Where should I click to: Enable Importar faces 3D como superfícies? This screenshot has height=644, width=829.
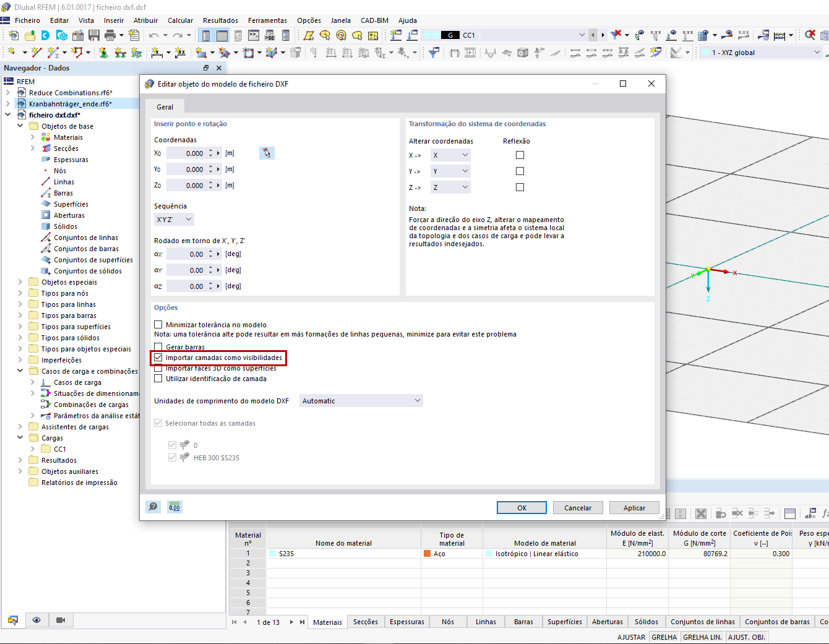[x=158, y=368]
